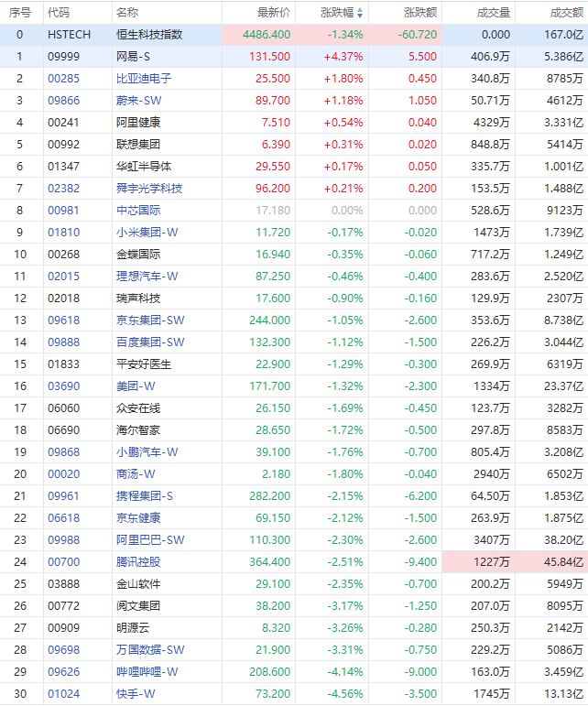This screenshot has height=706, width=588.
Task: Open 京东健康 stock link
Action: pyautogui.click(x=138, y=517)
